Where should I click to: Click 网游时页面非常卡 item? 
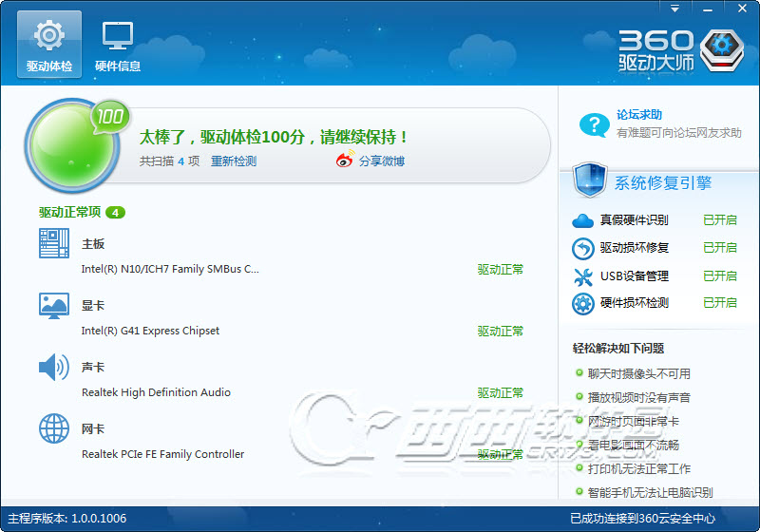pos(633,421)
